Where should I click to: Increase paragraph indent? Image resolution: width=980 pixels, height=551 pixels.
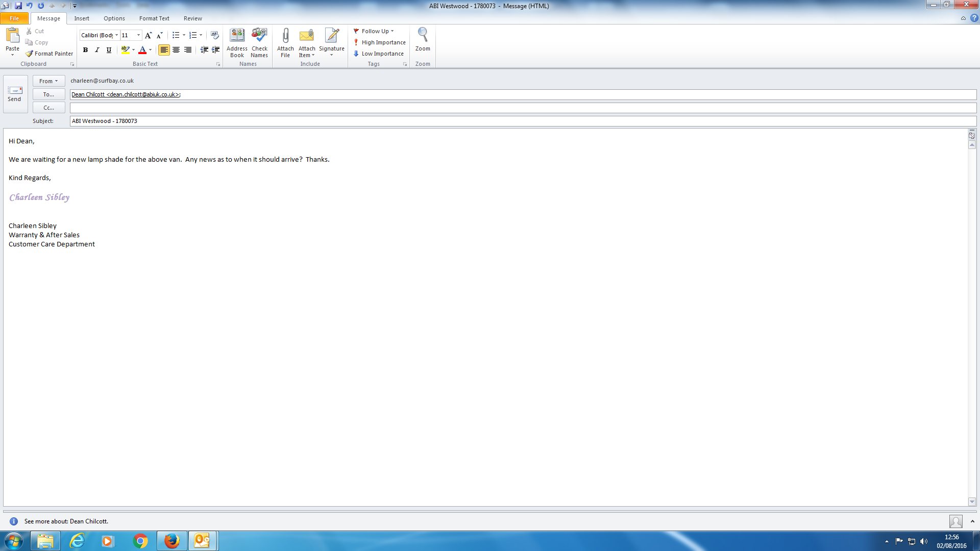[x=216, y=49]
